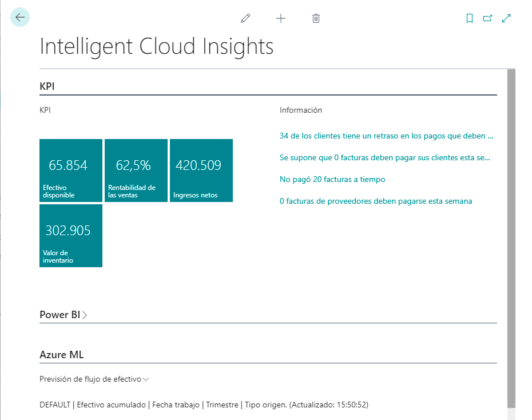This screenshot has height=420, width=532.
Task: Collapse the Azure ML section header
Action: click(x=61, y=355)
